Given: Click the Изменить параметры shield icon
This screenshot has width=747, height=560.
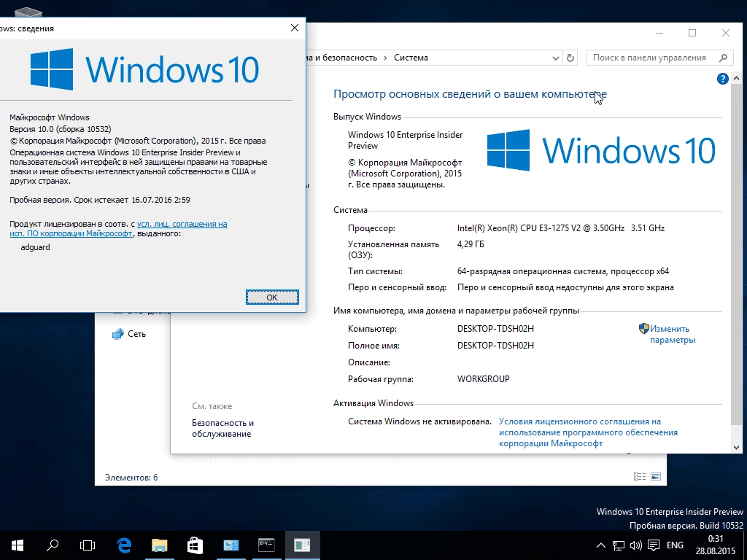Looking at the screenshot, I should click(643, 329).
